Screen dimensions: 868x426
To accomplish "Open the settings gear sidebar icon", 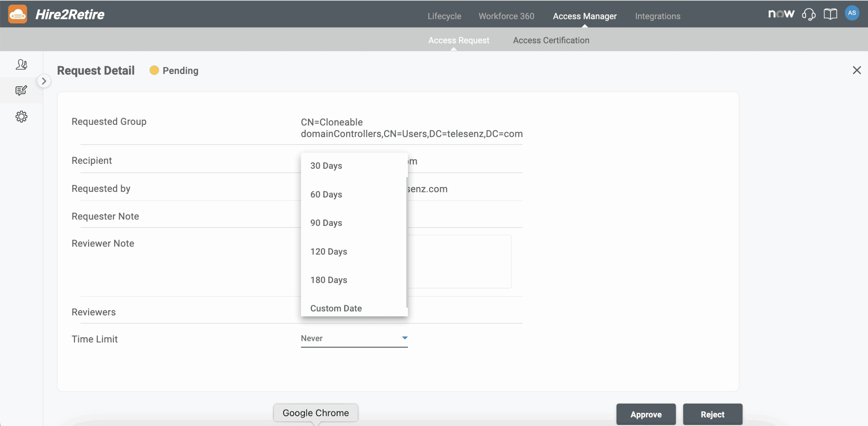I will click(x=21, y=117).
